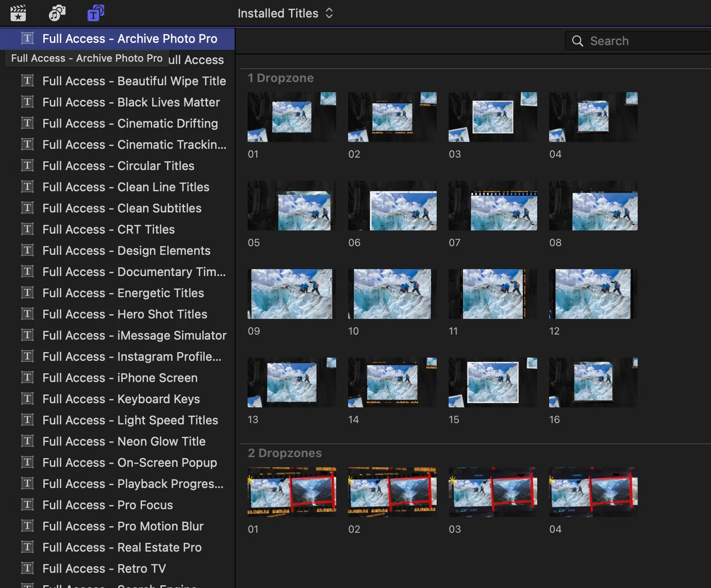Select Full Access - Beautiful Wipe Title category
Viewport: 711px width, 588px height.
[x=118, y=81]
